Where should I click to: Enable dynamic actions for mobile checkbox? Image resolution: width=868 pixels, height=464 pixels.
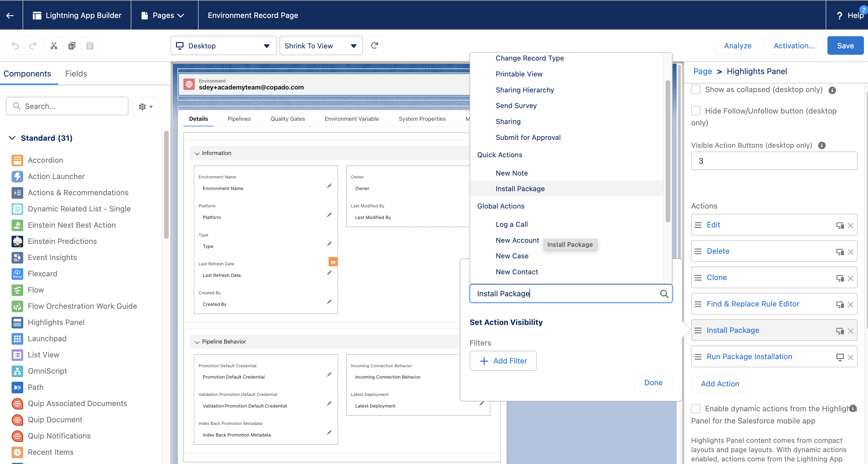click(x=696, y=409)
